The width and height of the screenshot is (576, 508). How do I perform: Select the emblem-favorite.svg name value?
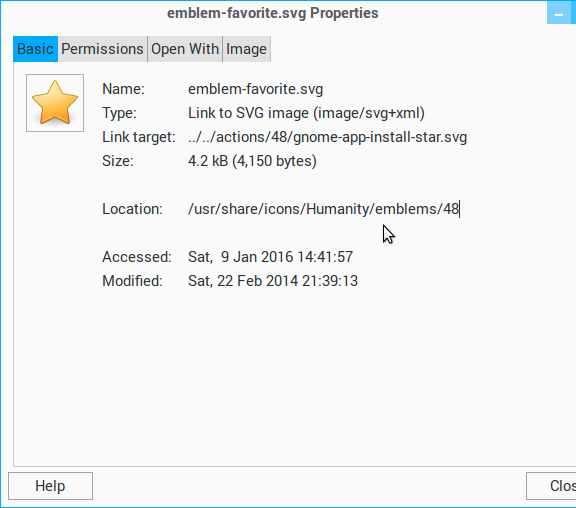click(x=255, y=89)
